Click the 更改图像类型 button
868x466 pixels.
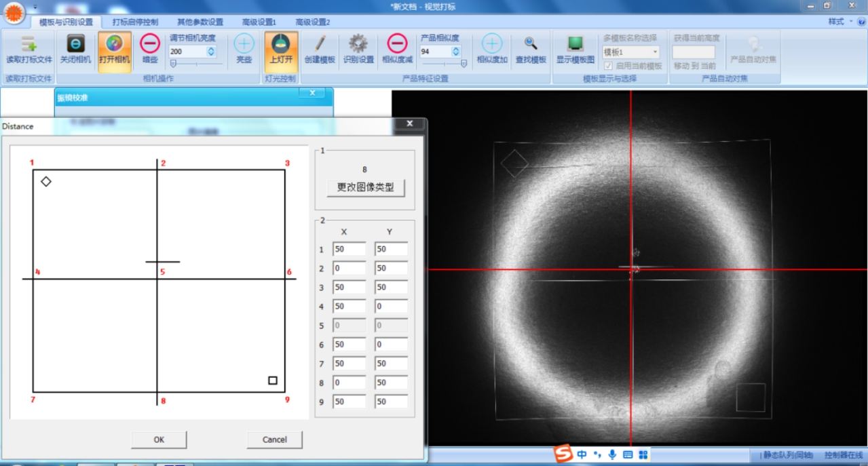click(x=365, y=187)
